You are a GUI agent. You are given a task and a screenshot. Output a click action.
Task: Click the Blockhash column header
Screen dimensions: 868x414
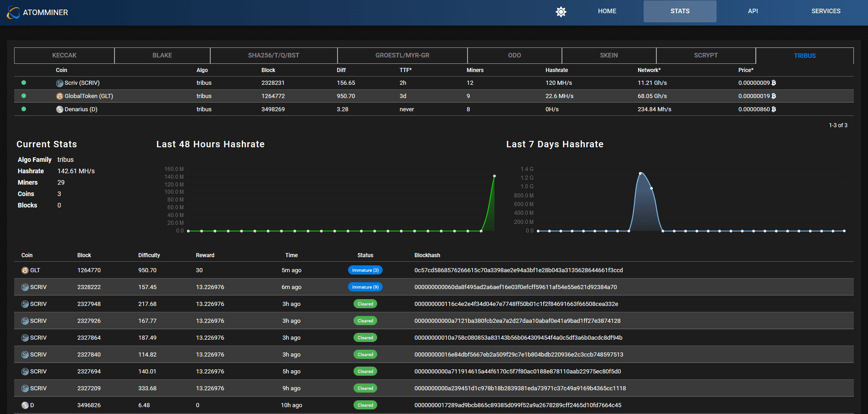(x=427, y=255)
